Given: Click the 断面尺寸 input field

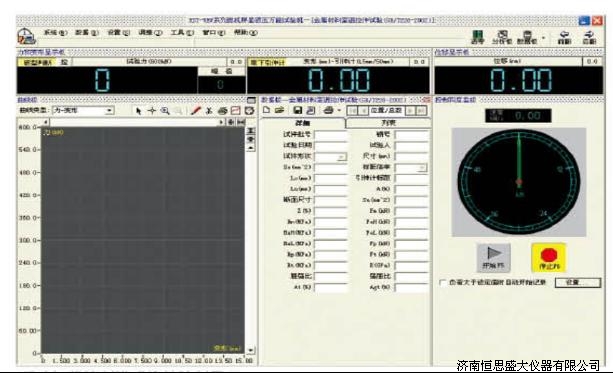Looking at the screenshot, I should [x=331, y=200].
